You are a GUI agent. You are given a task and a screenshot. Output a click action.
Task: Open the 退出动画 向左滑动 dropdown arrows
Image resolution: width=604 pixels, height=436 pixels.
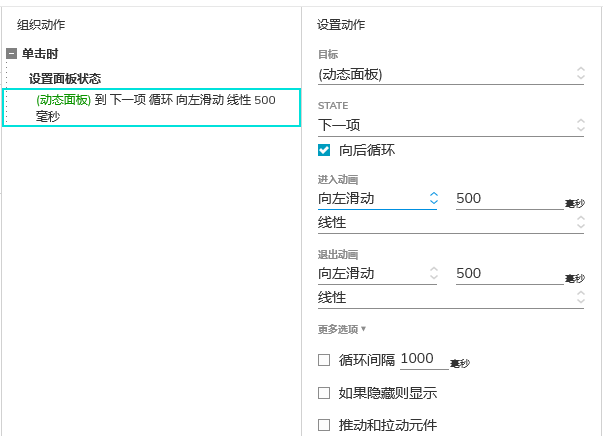[x=434, y=273]
